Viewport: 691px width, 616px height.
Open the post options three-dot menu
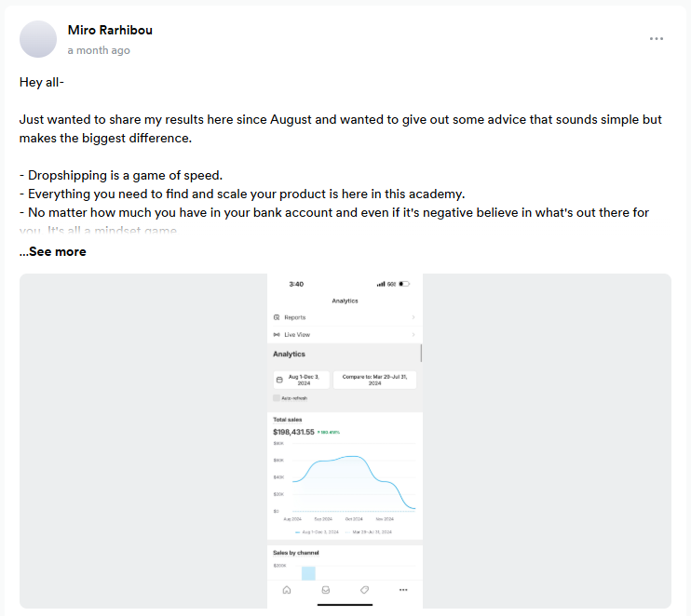click(657, 39)
